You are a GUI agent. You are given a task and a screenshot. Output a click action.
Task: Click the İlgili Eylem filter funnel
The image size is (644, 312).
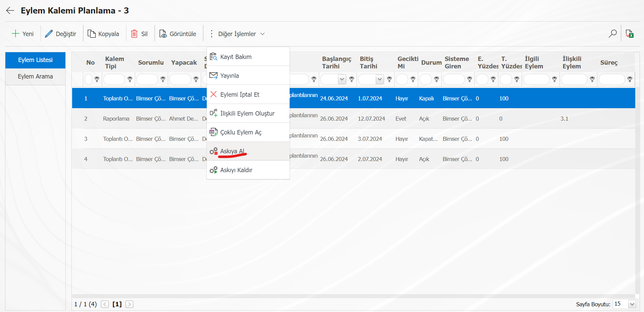coord(554,79)
